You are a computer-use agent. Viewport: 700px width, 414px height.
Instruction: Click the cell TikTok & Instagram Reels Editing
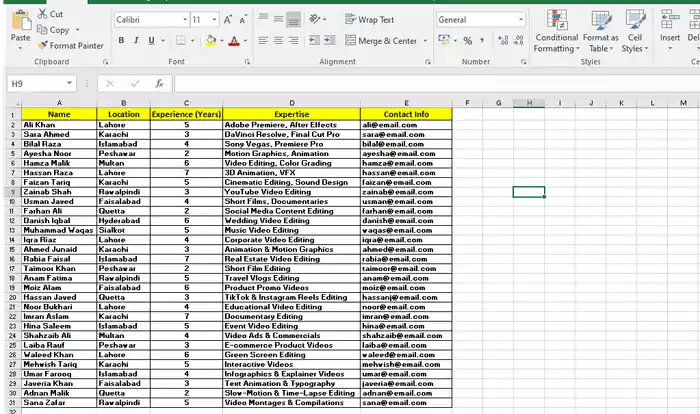292,297
